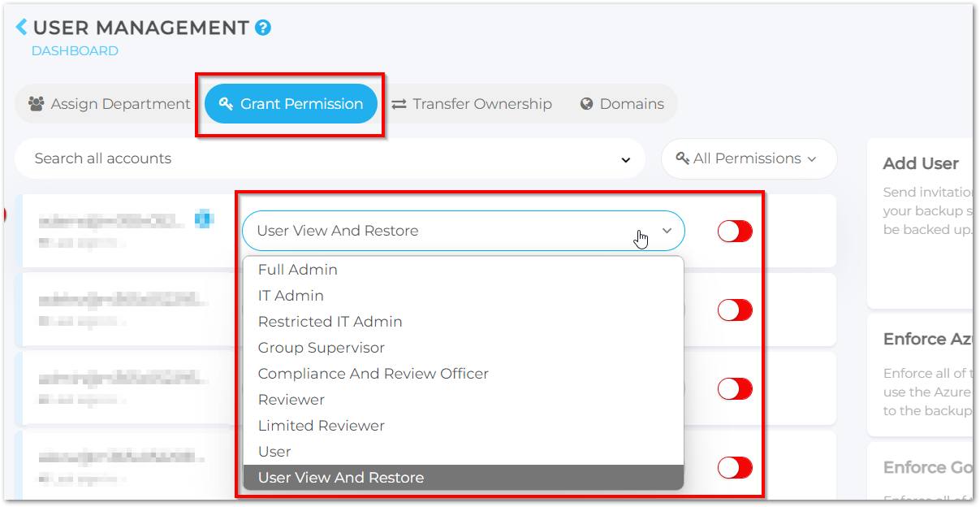
Task: Click the blue badge icon on first account row
Action: [x=205, y=218]
